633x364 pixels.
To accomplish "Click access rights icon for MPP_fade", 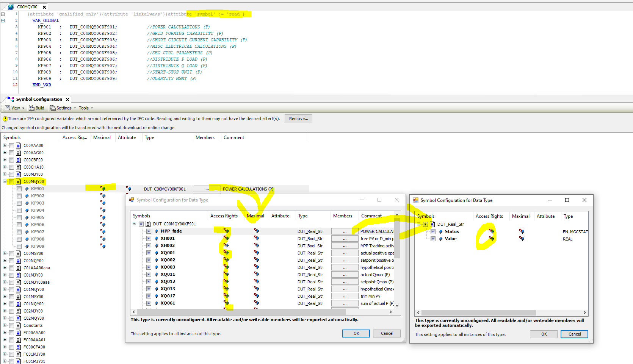I will [x=226, y=231].
